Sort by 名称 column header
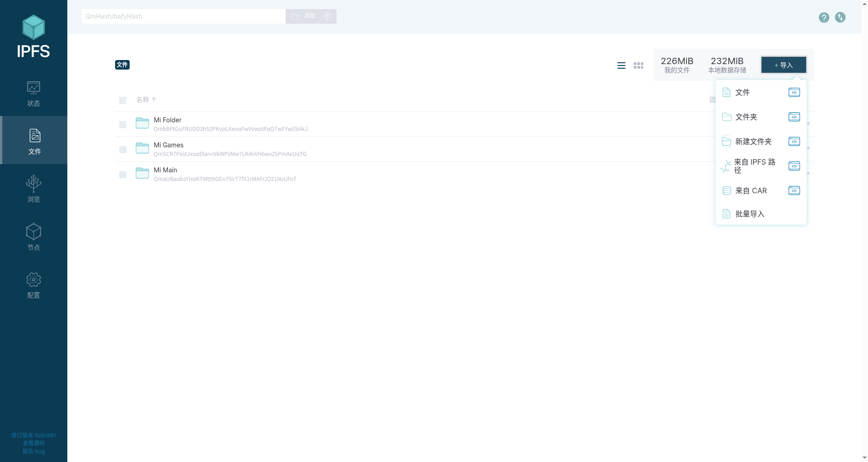This screenshot has height=462, width=868. pos(146,100)
